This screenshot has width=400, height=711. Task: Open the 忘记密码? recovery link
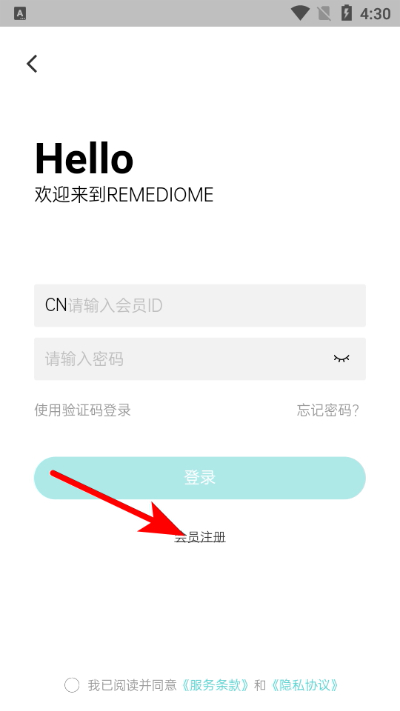point(328,410)
